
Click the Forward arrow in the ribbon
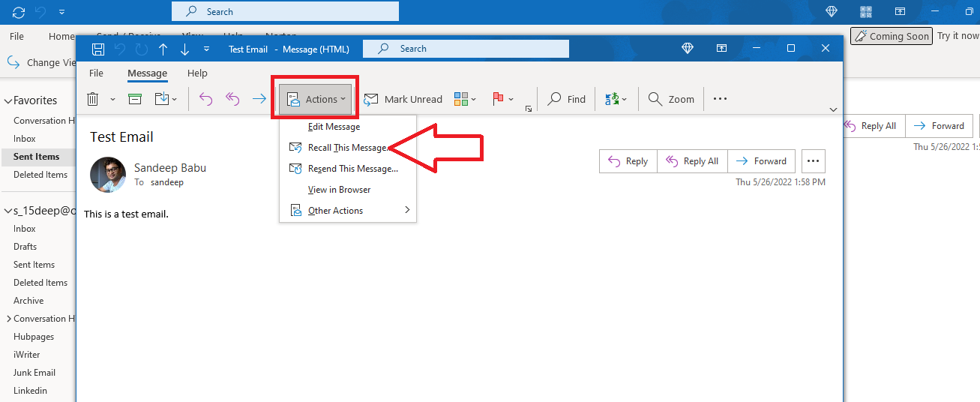(259, 99)
